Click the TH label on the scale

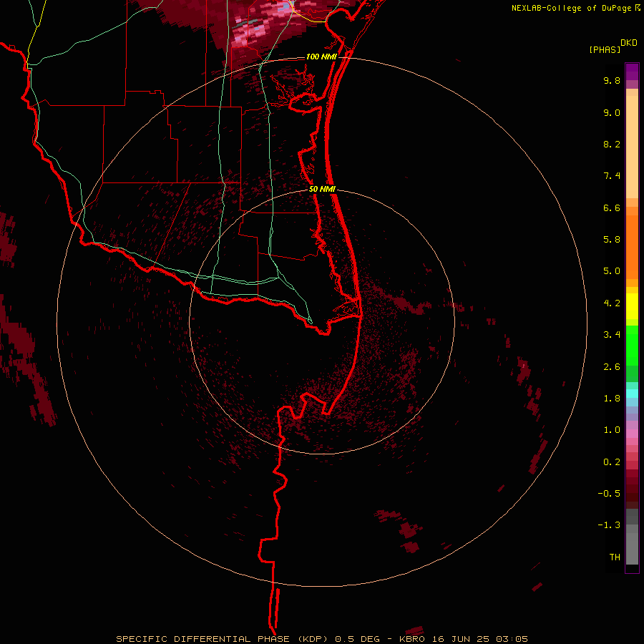615,557
